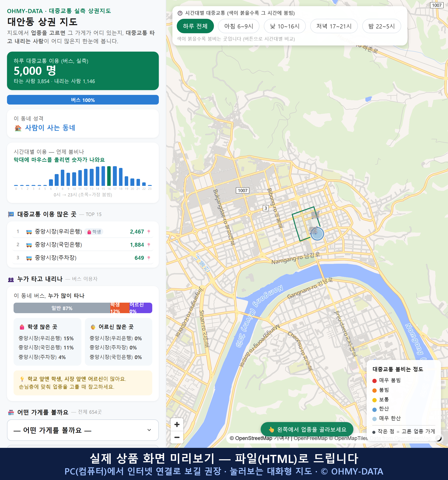Click the 왼쪽에서 업종을 골라보세요 green pill

tap(307, 429)
